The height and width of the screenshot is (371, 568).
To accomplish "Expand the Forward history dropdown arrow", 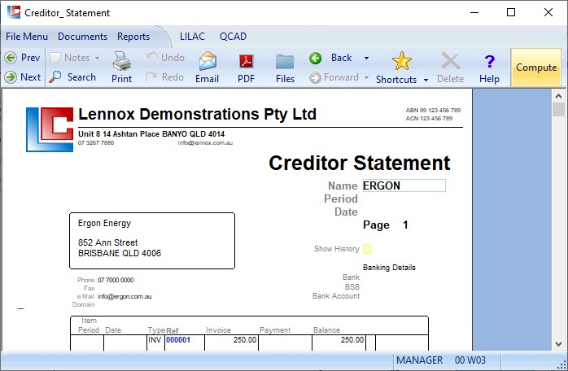I will coord(366,78).
